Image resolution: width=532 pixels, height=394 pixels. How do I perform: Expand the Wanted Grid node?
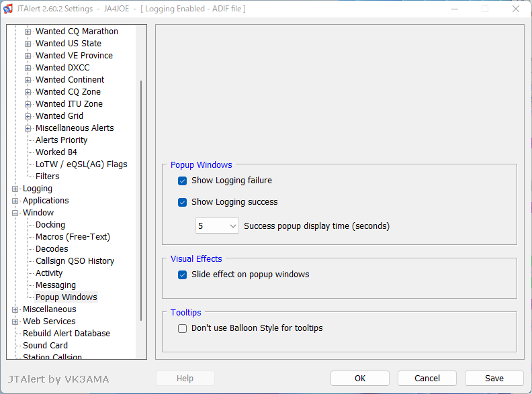point(28,117)
